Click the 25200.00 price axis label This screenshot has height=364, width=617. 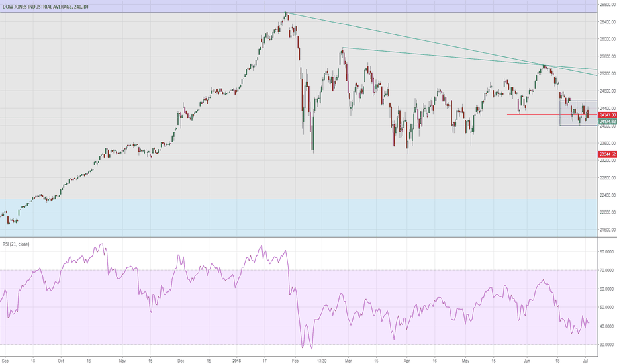click(607, 73)
